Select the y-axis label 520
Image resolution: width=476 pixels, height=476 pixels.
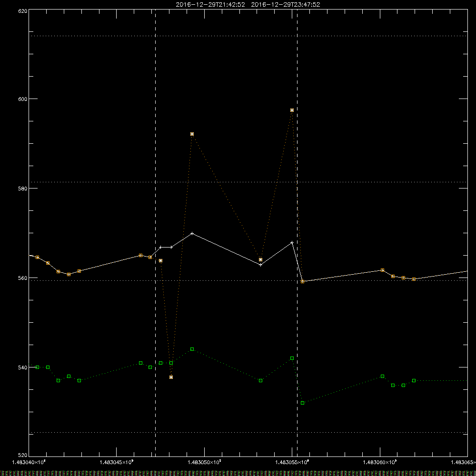(23, 456)
